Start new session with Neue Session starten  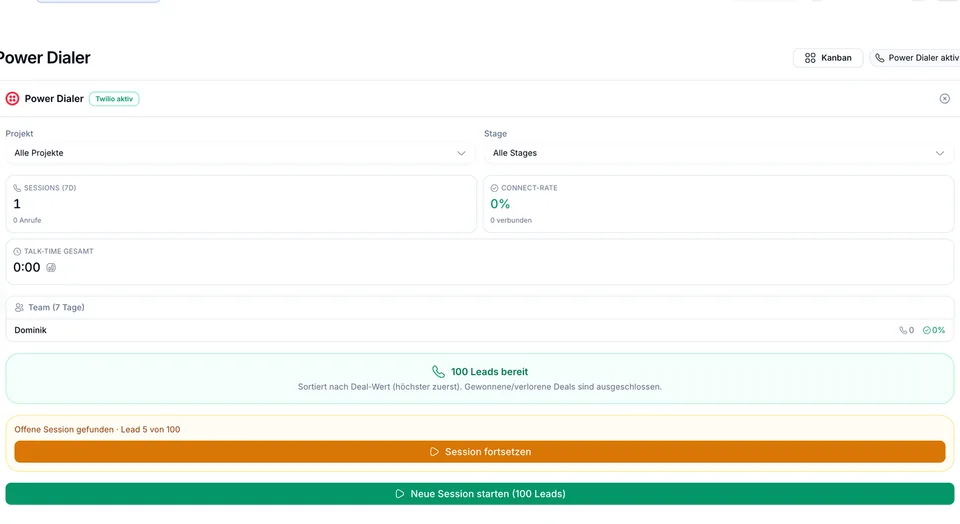pyautogui.click(x=479, y=493)
